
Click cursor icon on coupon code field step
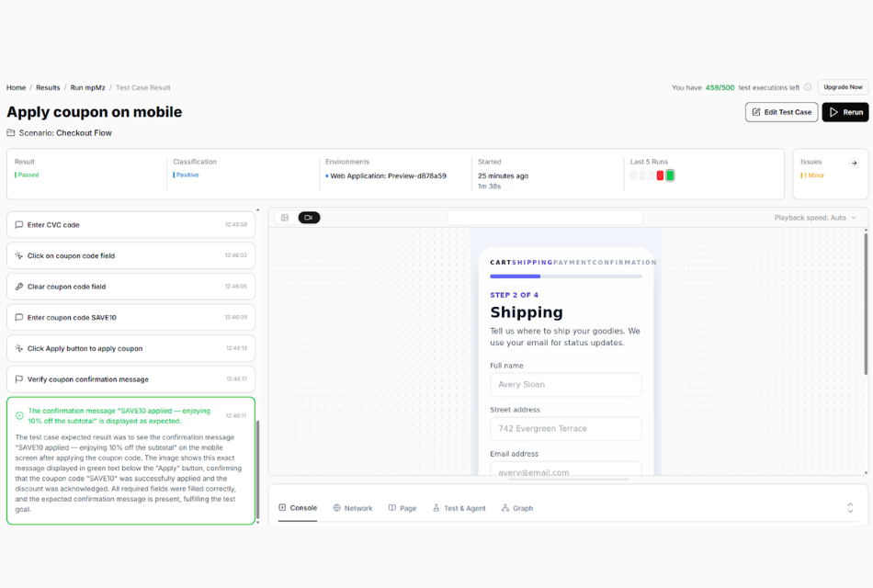(x=18, y=256)
